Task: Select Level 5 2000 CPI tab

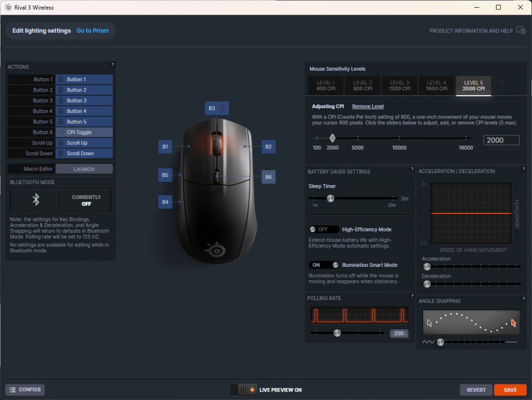Action: (x=474, y=86)
